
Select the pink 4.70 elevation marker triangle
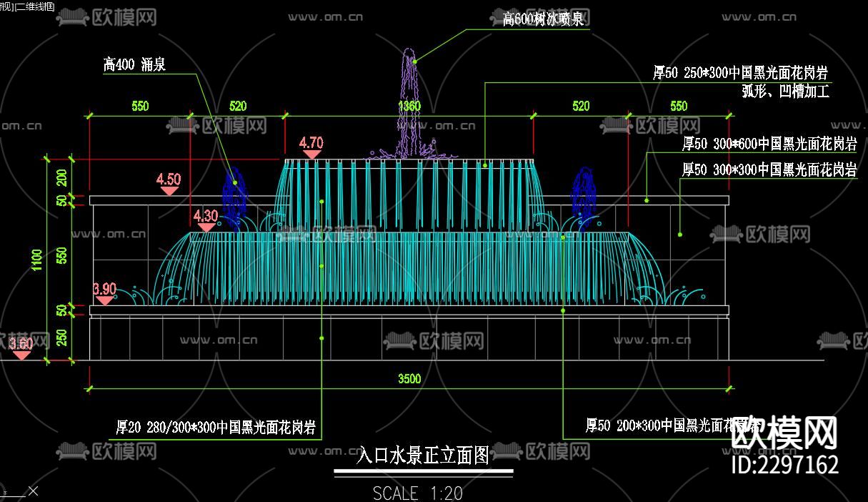pos(310,154)
